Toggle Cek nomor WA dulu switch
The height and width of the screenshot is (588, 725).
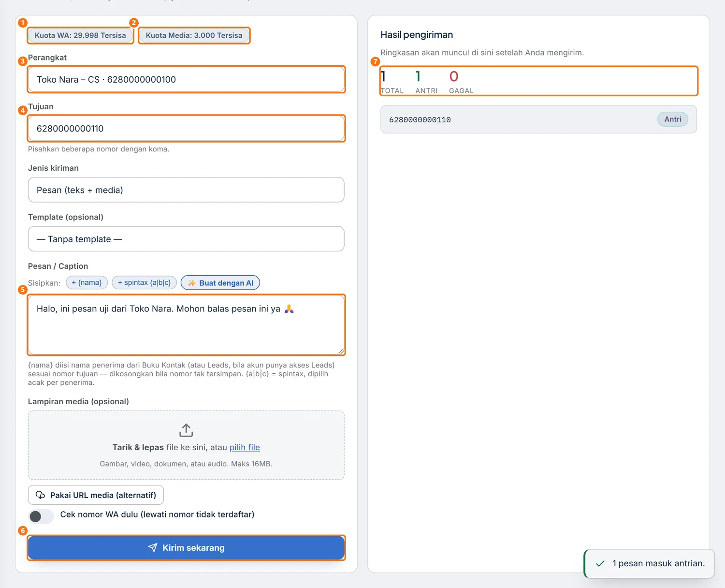tap(41, 516)
